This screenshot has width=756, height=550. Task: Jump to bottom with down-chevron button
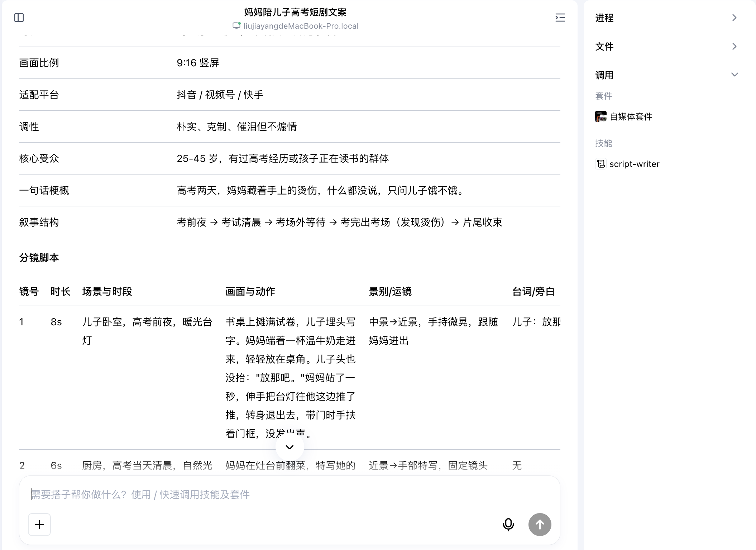pos(290,447)
